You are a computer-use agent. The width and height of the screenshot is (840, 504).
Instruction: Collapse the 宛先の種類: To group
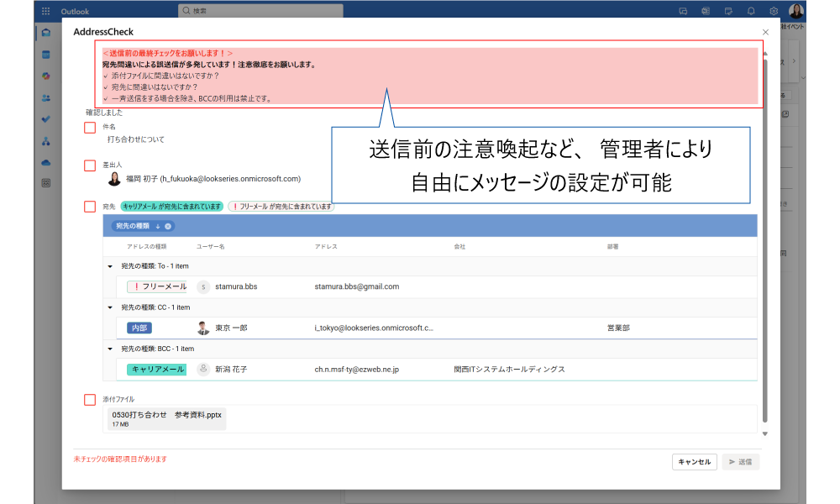111,266
